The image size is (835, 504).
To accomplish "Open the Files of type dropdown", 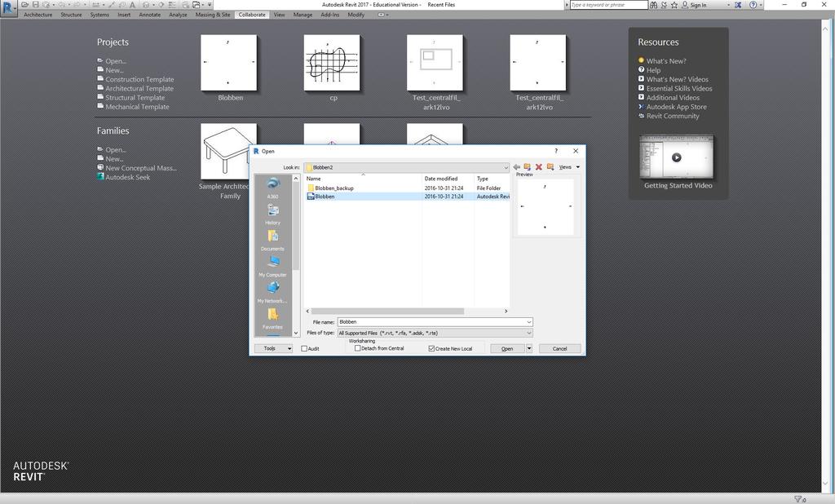I will pyautogui.click(x=435, y=333).
